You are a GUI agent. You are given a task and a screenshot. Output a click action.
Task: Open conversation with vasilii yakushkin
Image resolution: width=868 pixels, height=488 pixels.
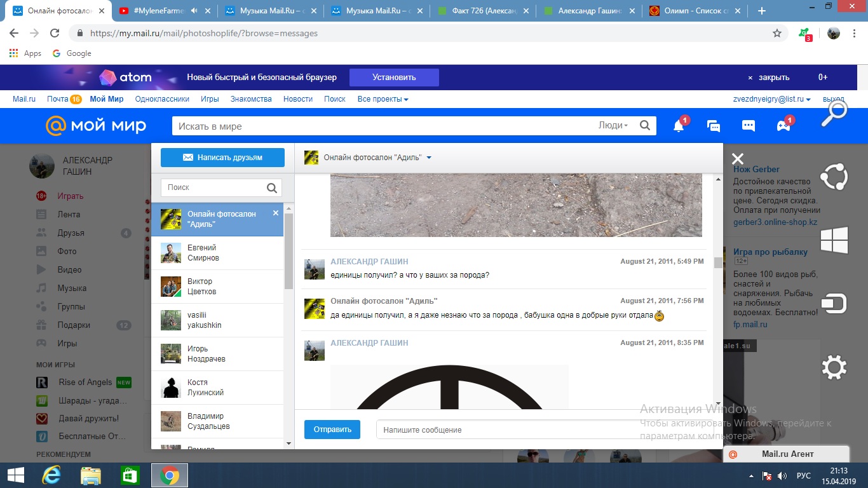pyautogui.click(x=217, y=320)
